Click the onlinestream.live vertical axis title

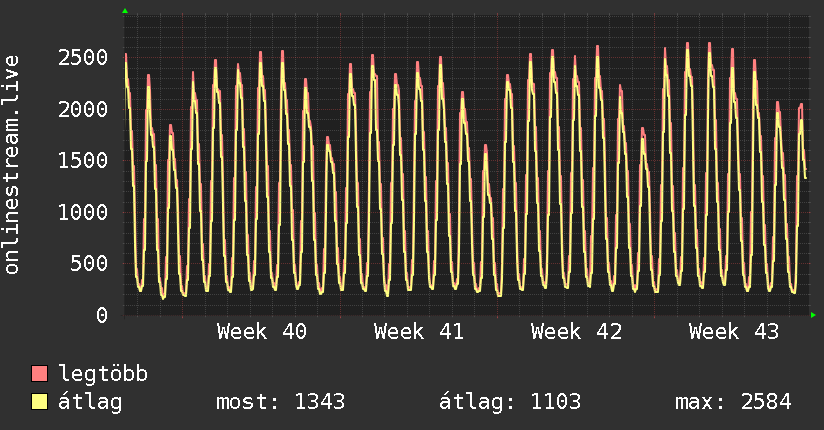coord(11,165)
